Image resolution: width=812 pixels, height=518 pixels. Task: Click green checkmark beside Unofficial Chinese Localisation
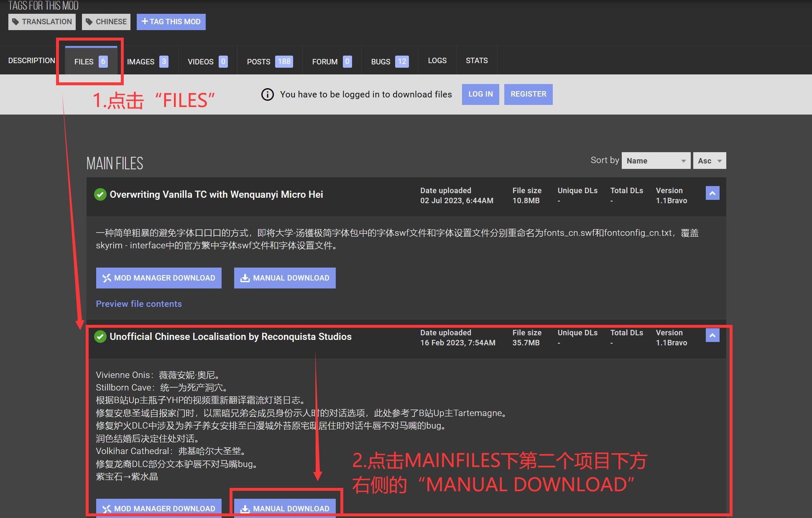coord(100,337)
